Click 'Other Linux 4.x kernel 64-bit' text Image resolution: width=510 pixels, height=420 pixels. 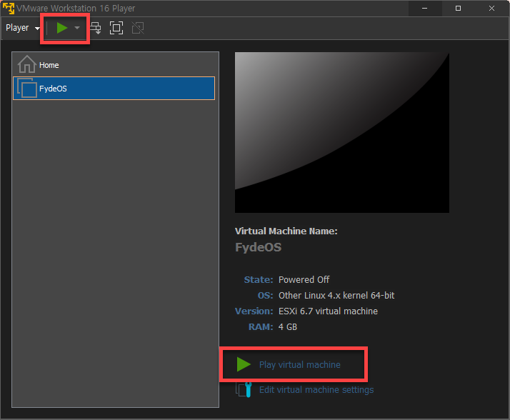(x=336, y=296)
